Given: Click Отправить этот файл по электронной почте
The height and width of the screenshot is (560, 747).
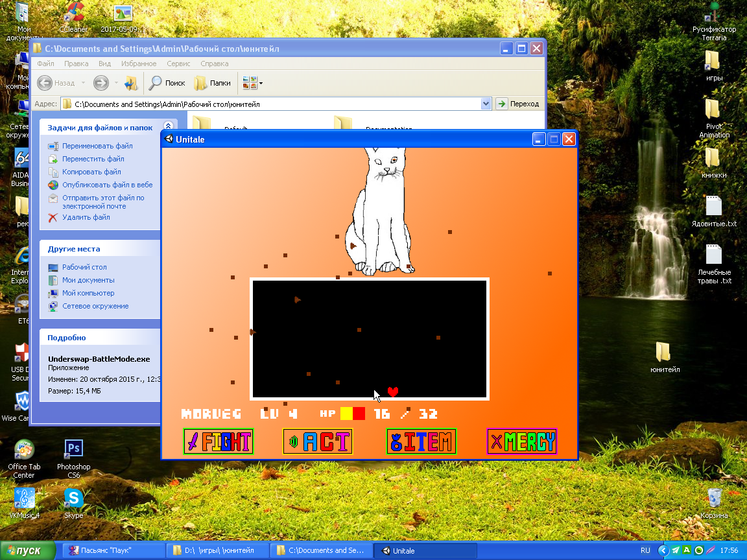Looking at the screenshot, I should point(103,202).
